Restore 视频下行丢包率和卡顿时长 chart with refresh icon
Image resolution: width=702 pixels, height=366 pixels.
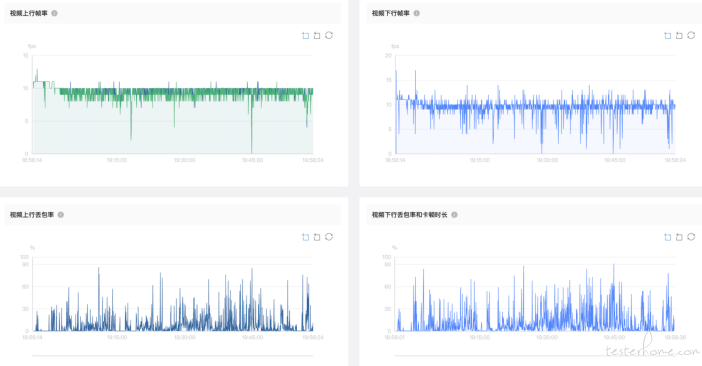[691, 236]
